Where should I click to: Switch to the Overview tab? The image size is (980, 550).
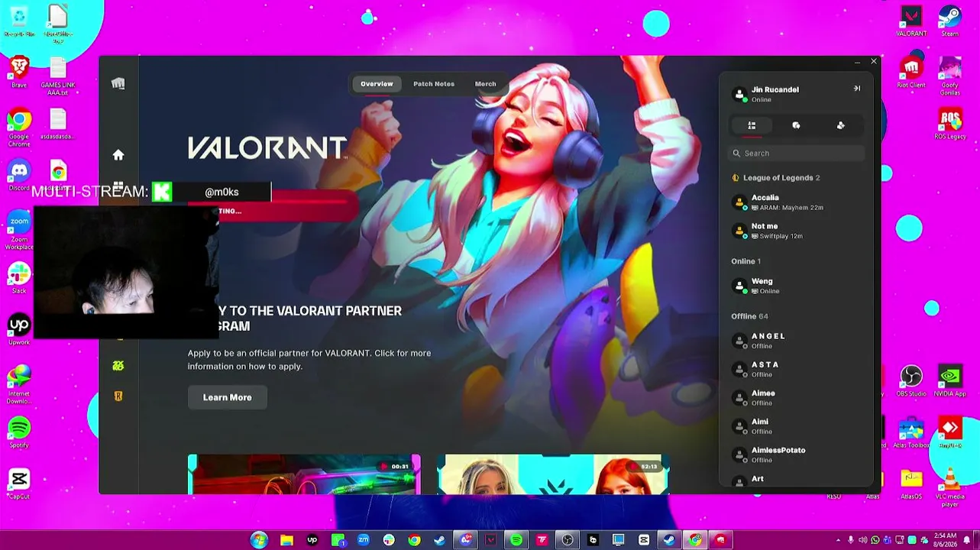377,84
